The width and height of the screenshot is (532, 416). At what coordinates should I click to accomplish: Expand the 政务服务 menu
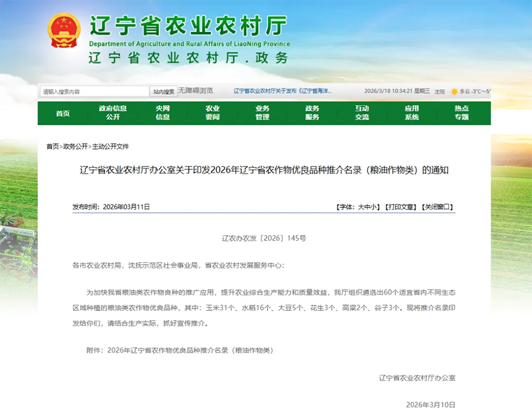tap(312, 113)
